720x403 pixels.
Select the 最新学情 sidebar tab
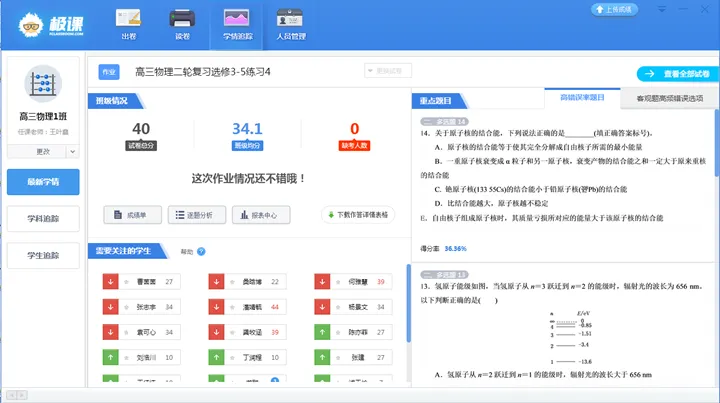click(x=43, y=182)
